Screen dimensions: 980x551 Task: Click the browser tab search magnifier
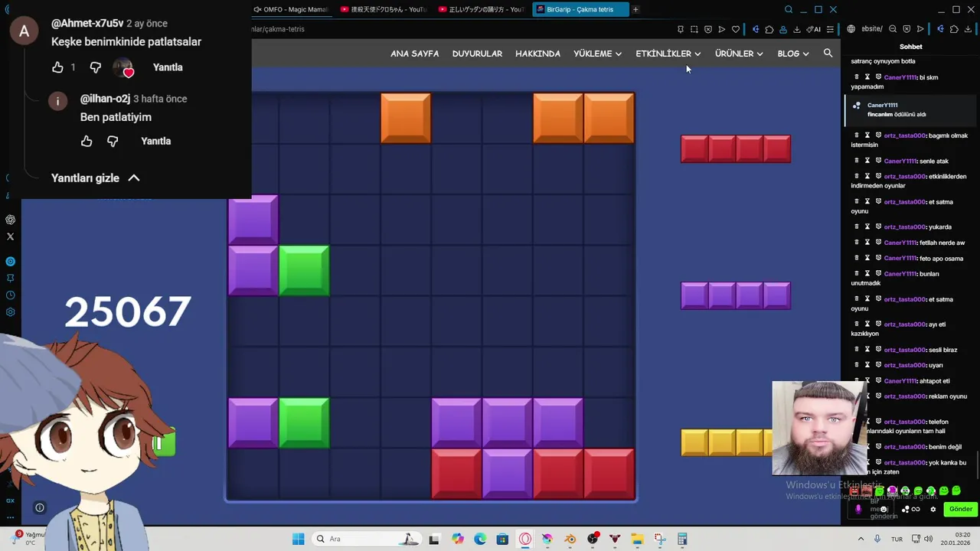789,9
